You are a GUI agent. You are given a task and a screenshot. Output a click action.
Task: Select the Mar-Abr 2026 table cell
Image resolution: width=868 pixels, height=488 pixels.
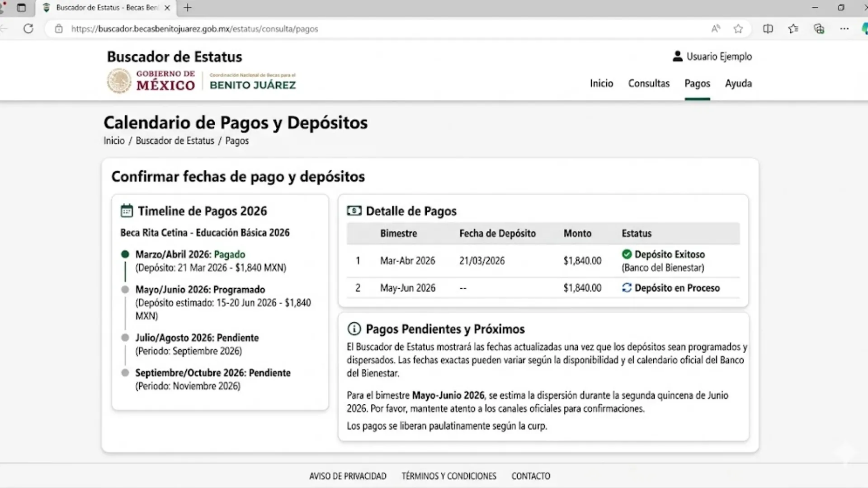[407, 261]
